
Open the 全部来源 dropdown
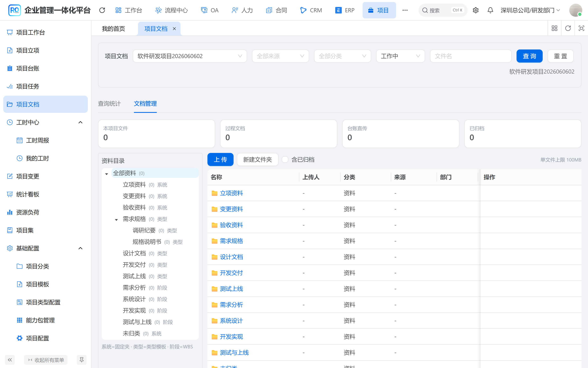coord(280,56)
